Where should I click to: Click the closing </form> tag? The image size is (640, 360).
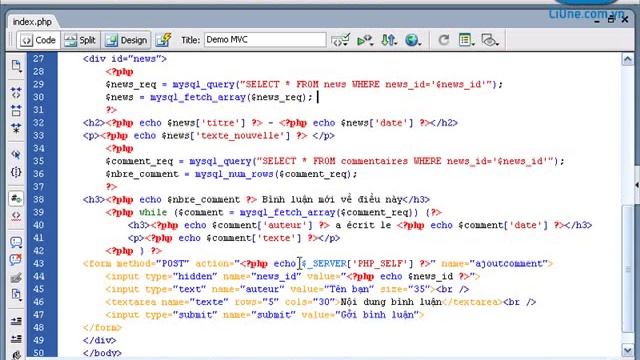102,327
